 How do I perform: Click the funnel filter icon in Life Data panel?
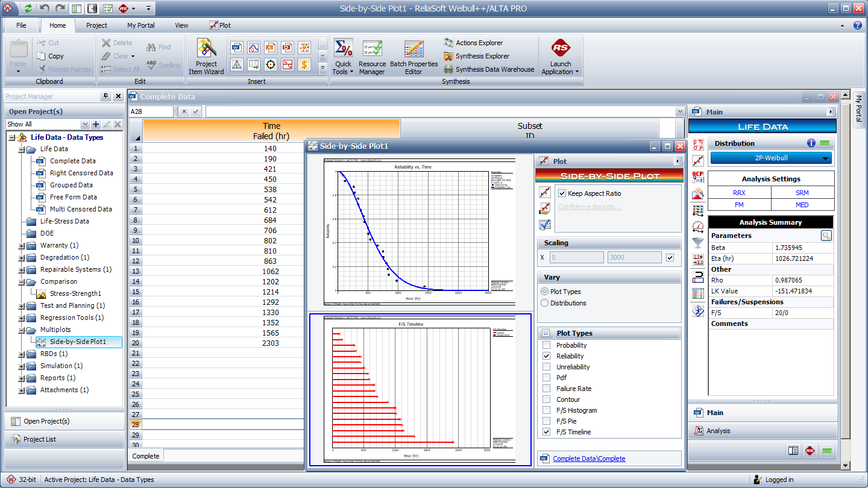pyautogui.click(x=698, y=243)
